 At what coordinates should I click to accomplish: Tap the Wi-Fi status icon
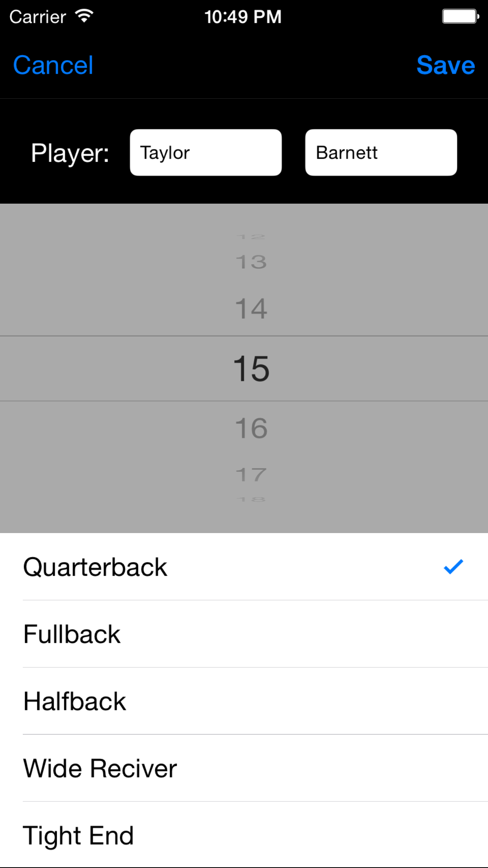(84, 17)
